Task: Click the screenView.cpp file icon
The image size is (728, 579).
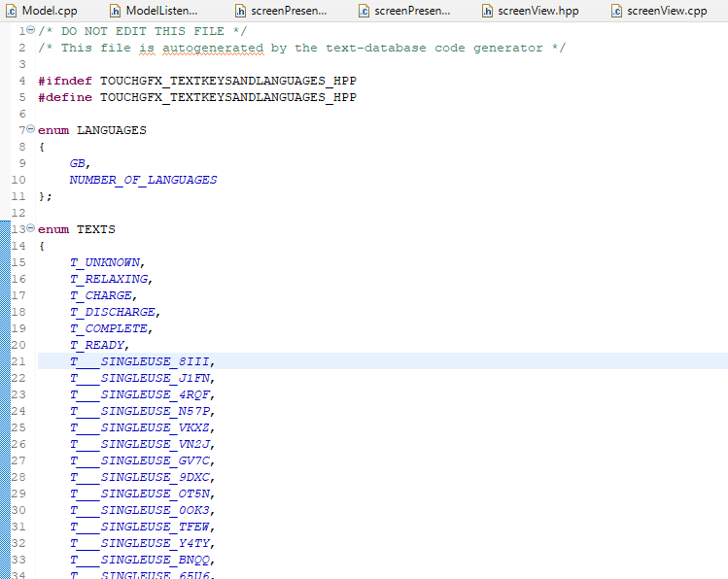Action: (616, 11)
